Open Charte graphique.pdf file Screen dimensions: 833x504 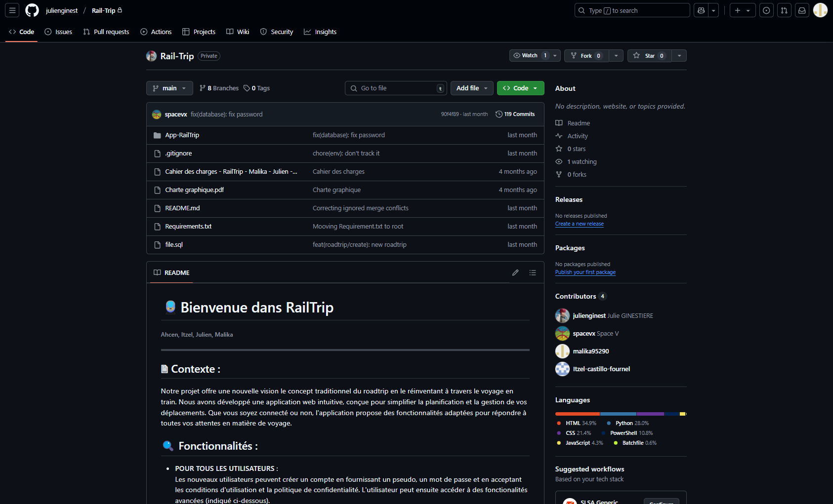click(x=194, y=190)
